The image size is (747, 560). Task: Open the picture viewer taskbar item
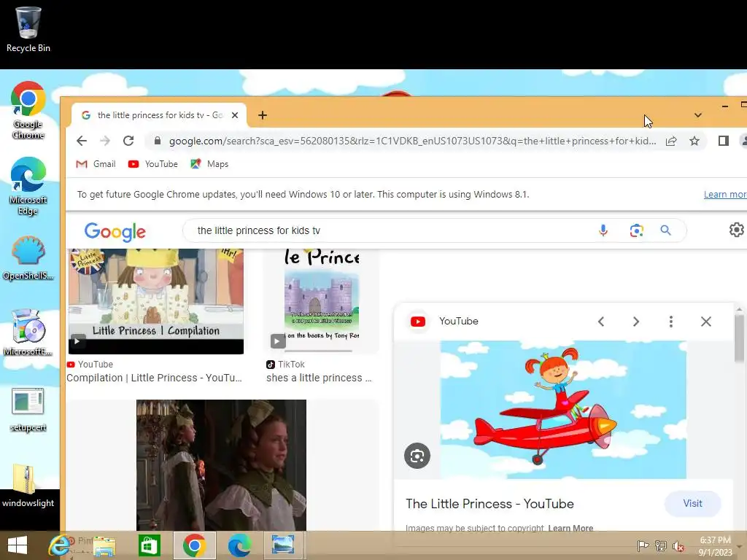click(x=283, y=545)
